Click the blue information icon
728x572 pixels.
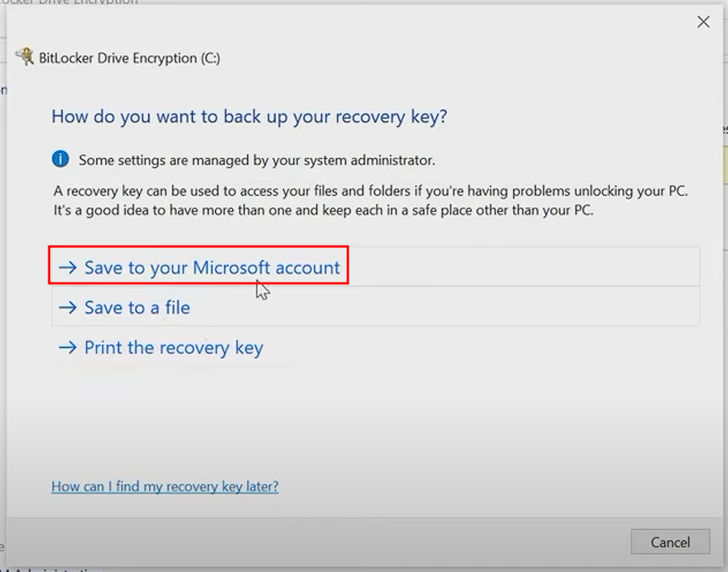pyautogui.click(x=61, y=159)
